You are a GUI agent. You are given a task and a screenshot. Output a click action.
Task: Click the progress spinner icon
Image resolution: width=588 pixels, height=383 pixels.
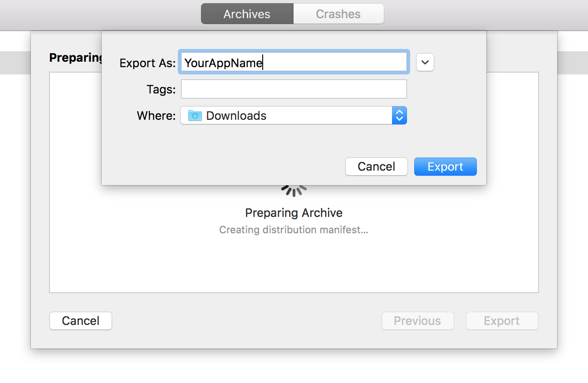point(294,191)
